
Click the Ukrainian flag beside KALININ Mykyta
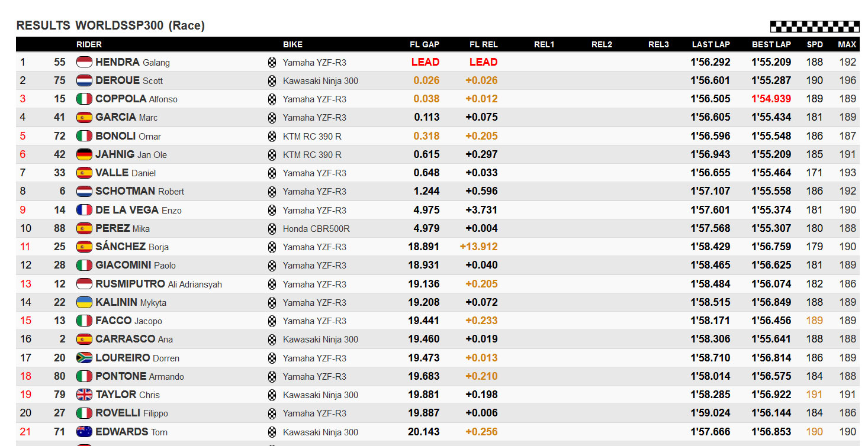pos(84,302)
